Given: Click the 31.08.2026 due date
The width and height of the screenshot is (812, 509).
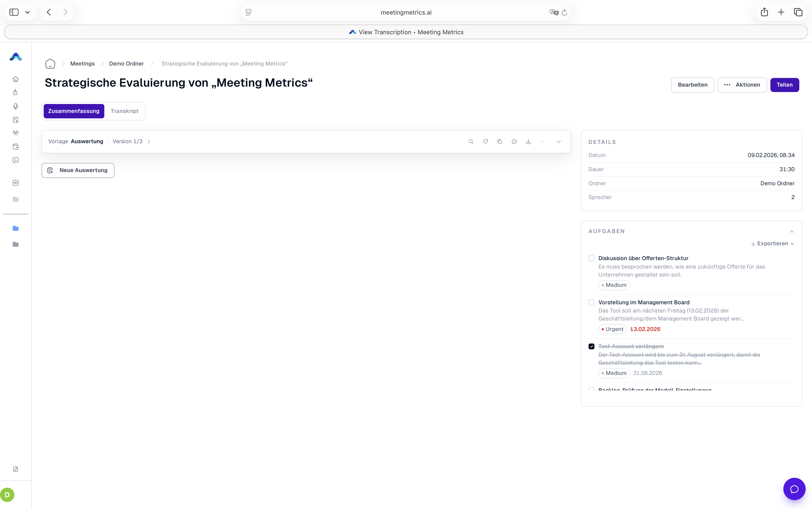Looking at the screenshot, I should 647,373.
